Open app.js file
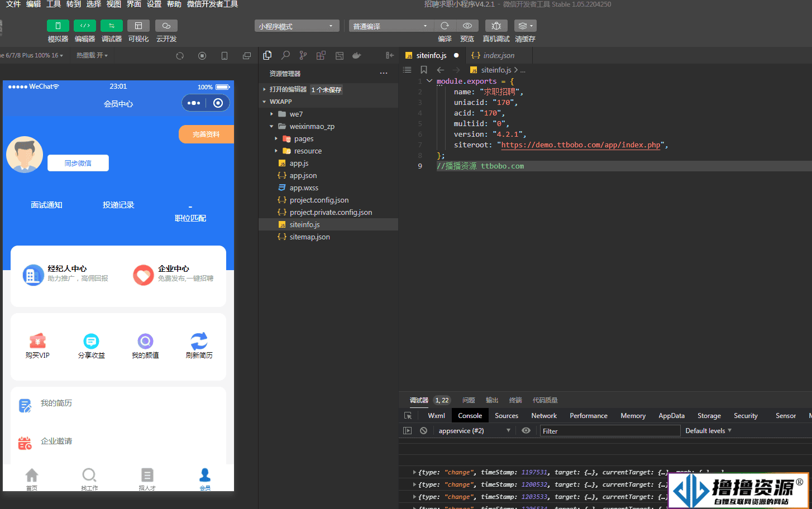The image size is (812, 509). tap(328, 163)
